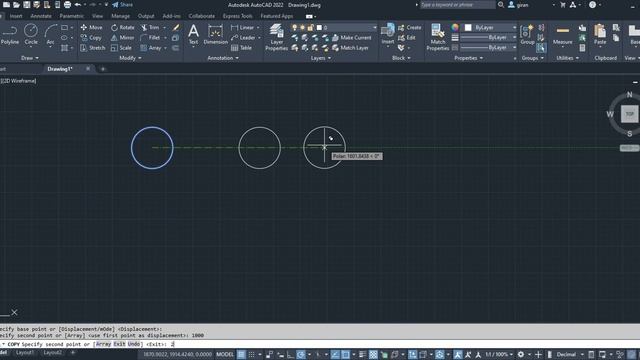Toggle the grid display in status bar
The image size is (640, 360).
[241, 354]
